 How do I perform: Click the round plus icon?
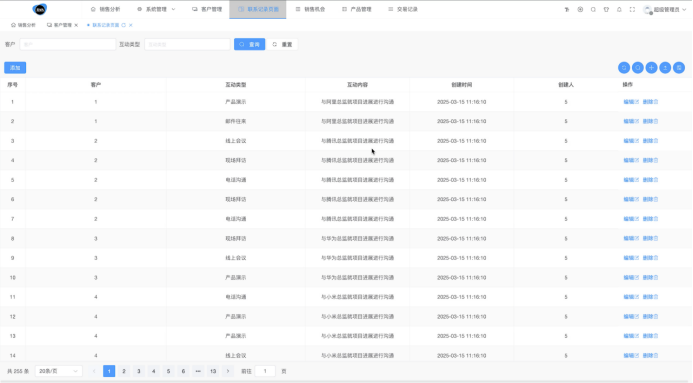651,68
